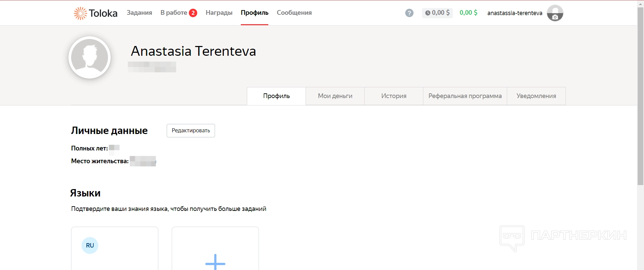Select the Уведомления tab
This screenshot has height=270, width=644.
[x=536, y=96]
